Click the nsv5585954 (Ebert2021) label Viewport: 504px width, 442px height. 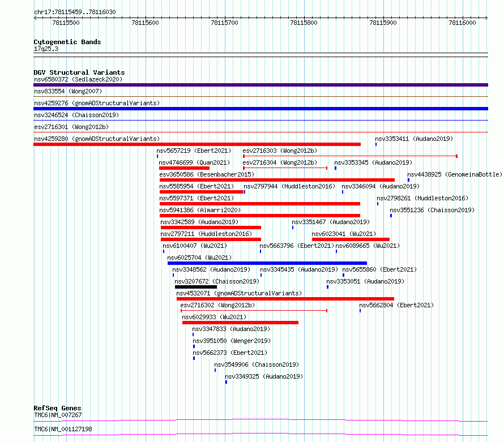pos(197,186)
